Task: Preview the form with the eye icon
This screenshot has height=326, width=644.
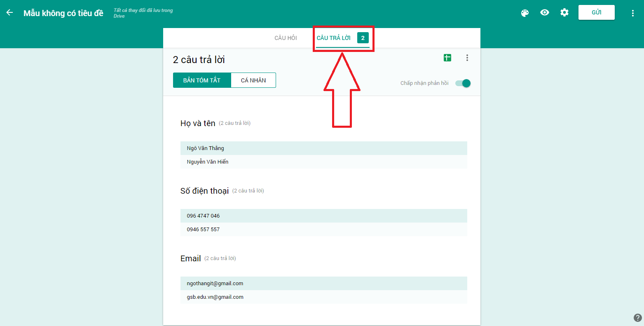Action: (x=545, y=12)
